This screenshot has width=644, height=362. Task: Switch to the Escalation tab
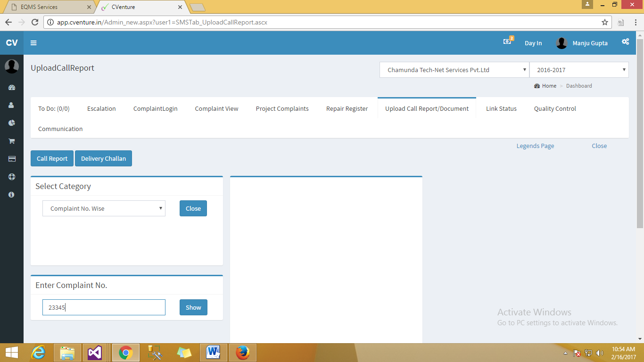101,108
